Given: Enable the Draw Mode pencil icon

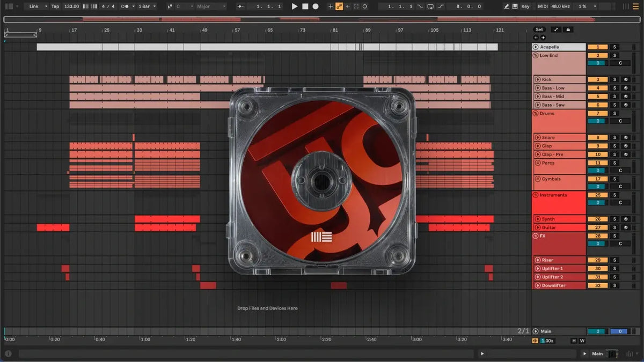Looking at the screenshot, I should (507, 6).
